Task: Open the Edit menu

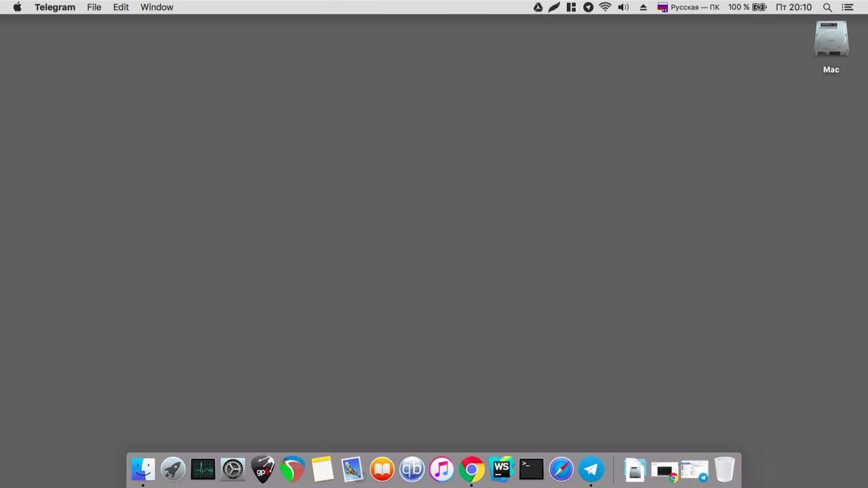Action: tap(121, 7)
